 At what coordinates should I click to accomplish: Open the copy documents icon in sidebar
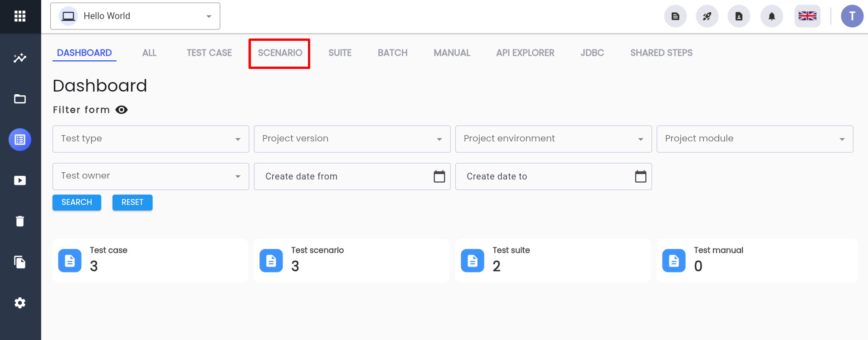(20, 262)
